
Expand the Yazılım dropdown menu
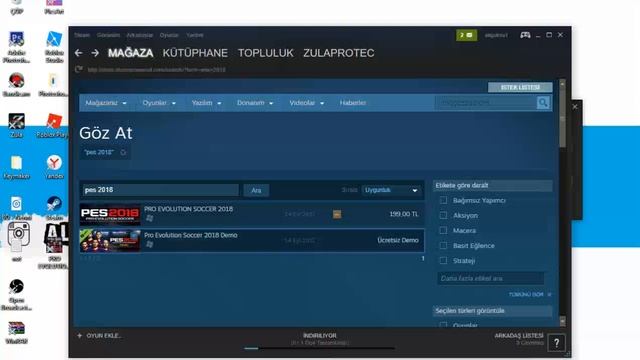click(x=207, y=103)
